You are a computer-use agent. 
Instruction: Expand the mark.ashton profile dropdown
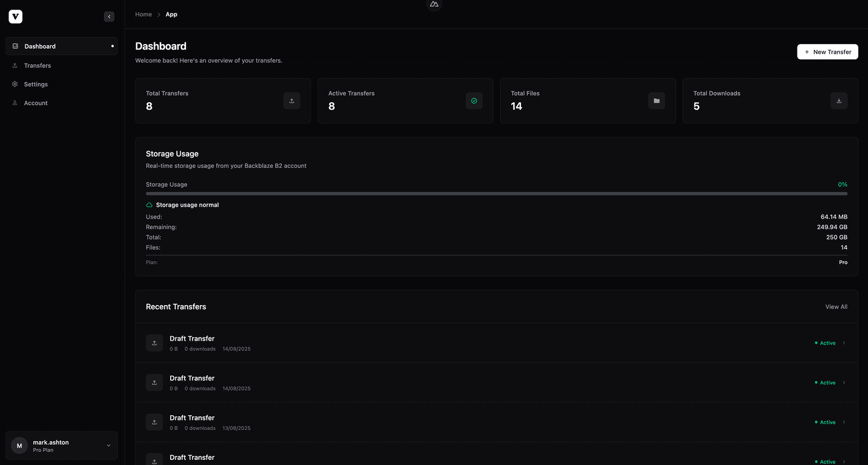[x=108, y=445]
